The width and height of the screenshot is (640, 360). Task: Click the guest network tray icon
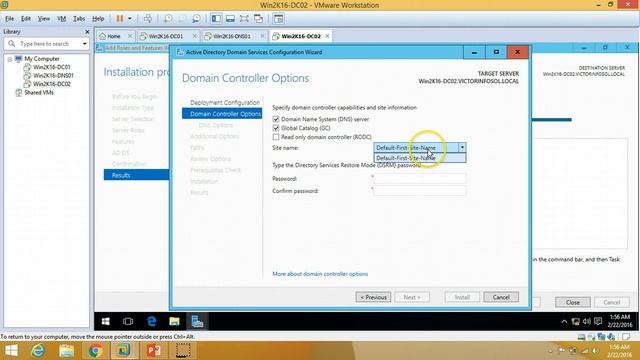point(576,322)
